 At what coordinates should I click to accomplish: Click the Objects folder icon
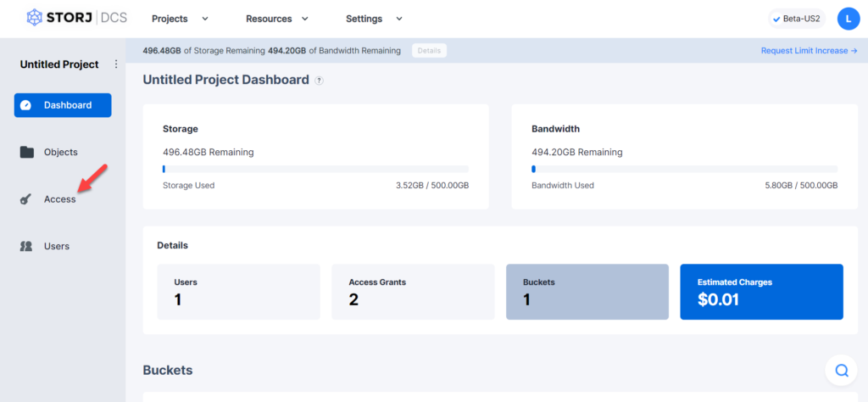[x=26, y=153]
